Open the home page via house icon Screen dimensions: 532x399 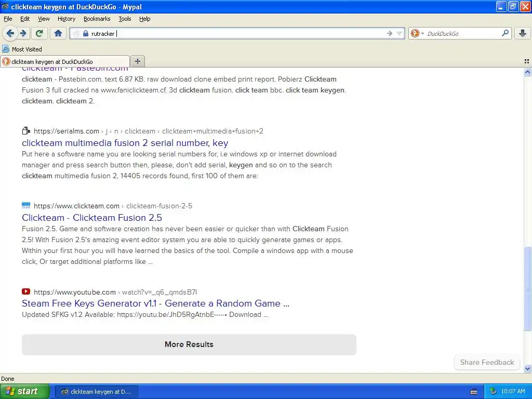tap(58, 33)
